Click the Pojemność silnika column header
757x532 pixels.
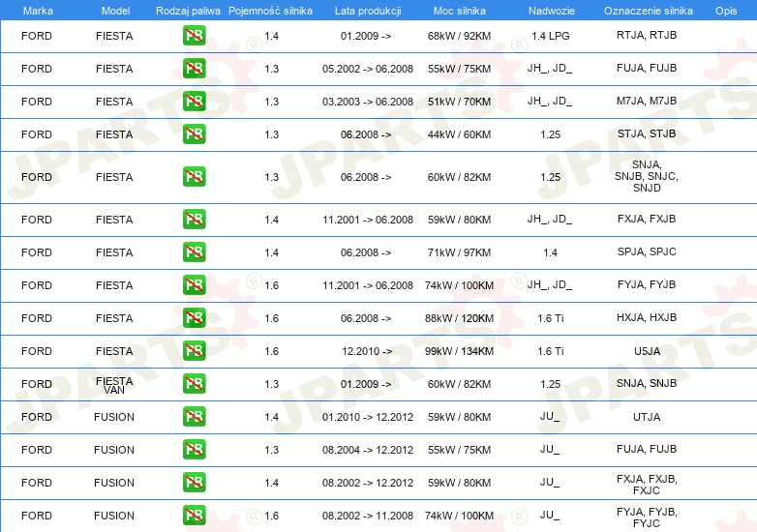(x=270, y=11)
